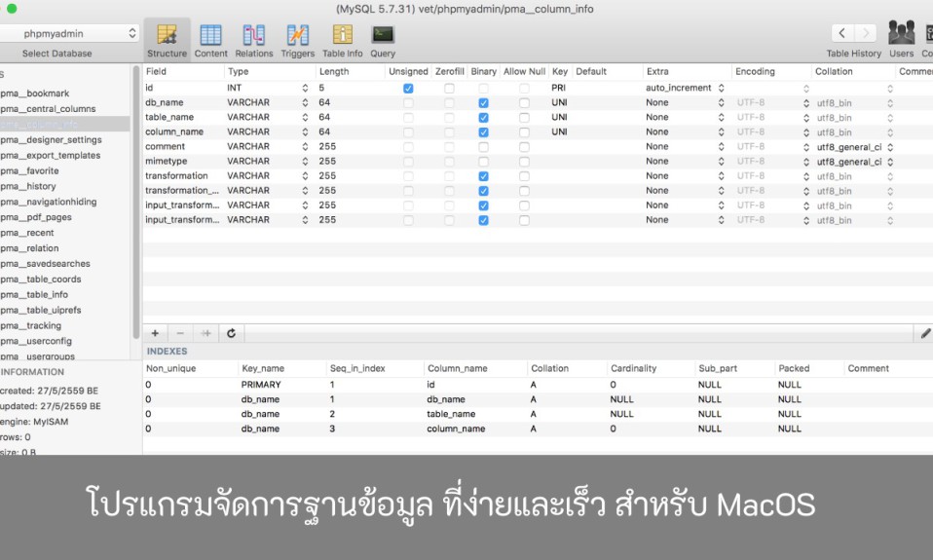Select pma__recent table
This screenshot has width=933, height=560.
click(64, 233)
